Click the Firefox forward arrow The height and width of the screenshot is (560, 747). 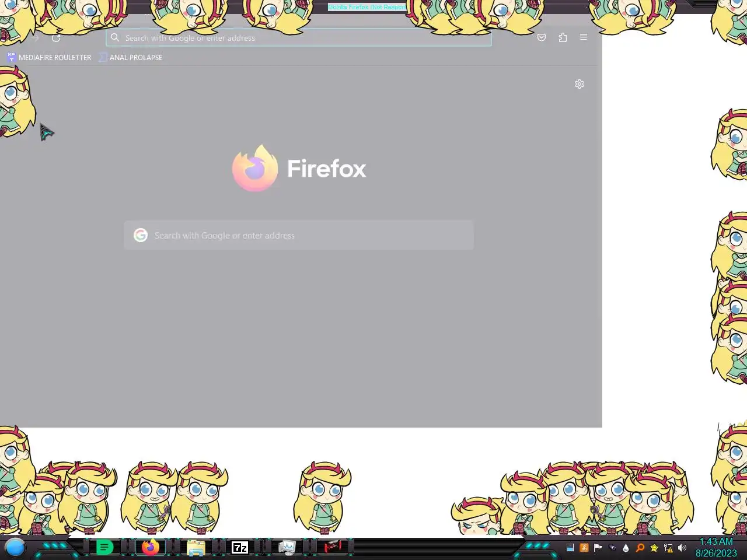click(x=35, y=38)
